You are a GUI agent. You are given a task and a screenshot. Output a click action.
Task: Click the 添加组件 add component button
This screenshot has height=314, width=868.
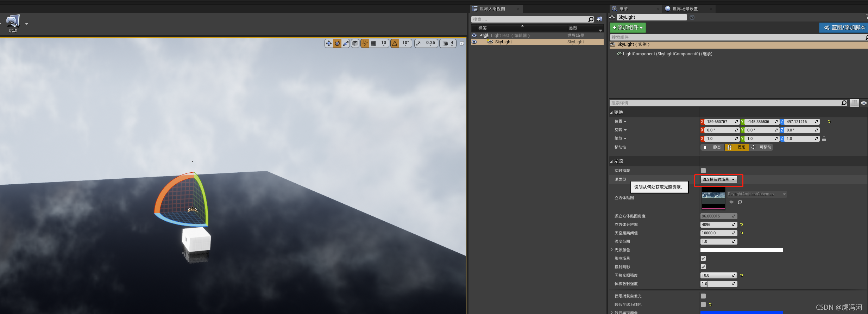[628, 27]
